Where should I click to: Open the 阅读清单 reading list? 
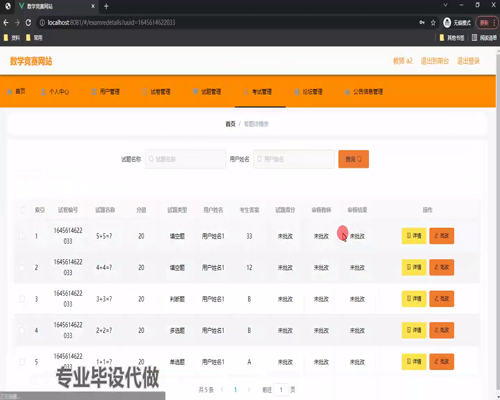tap(484, 38)
